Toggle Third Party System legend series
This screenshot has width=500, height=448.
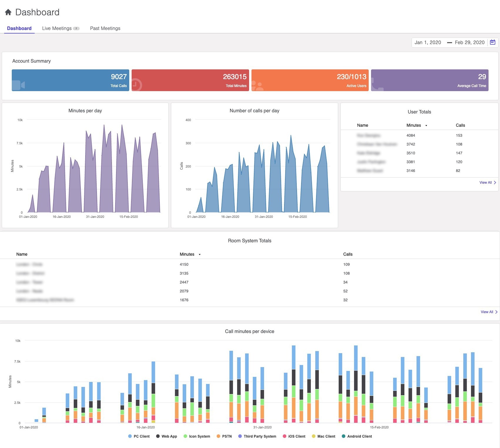257,436
